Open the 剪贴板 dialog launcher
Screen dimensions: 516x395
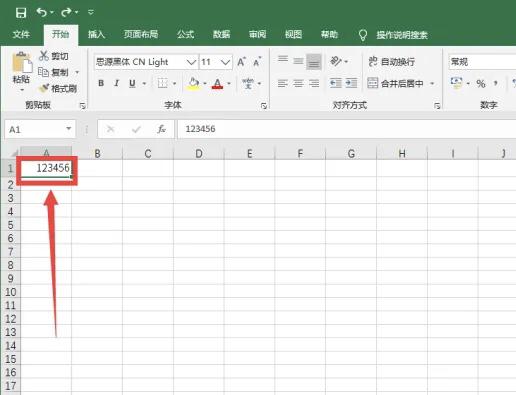(82, 106)
